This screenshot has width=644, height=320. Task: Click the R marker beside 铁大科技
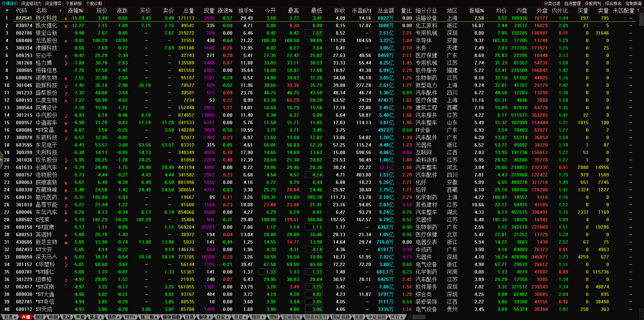pyautogui.click(x=66, y=19)
